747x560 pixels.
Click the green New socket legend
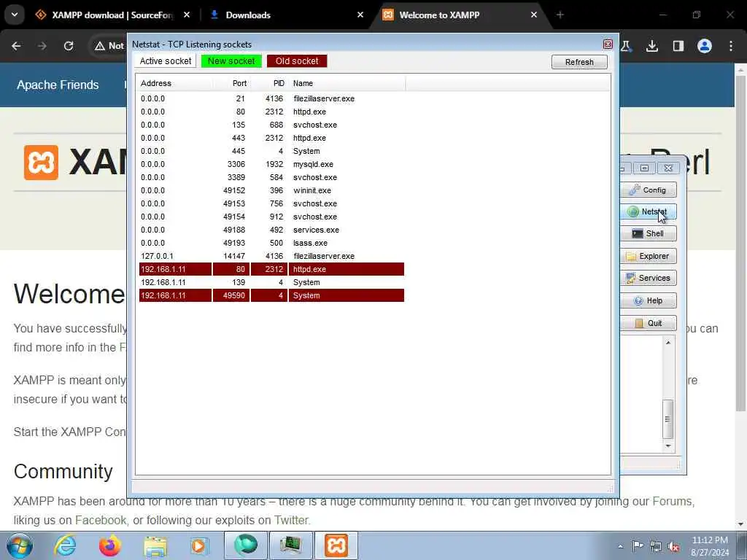231,61
